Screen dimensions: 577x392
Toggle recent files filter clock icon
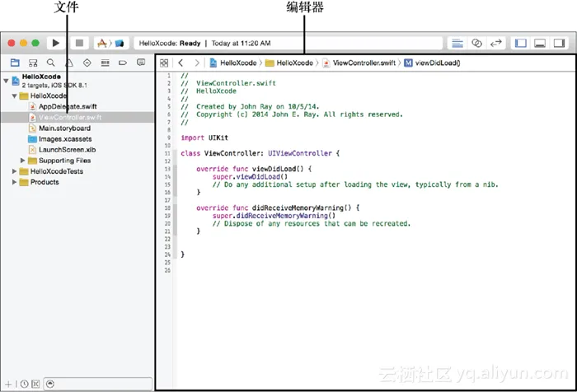(24, 385)
